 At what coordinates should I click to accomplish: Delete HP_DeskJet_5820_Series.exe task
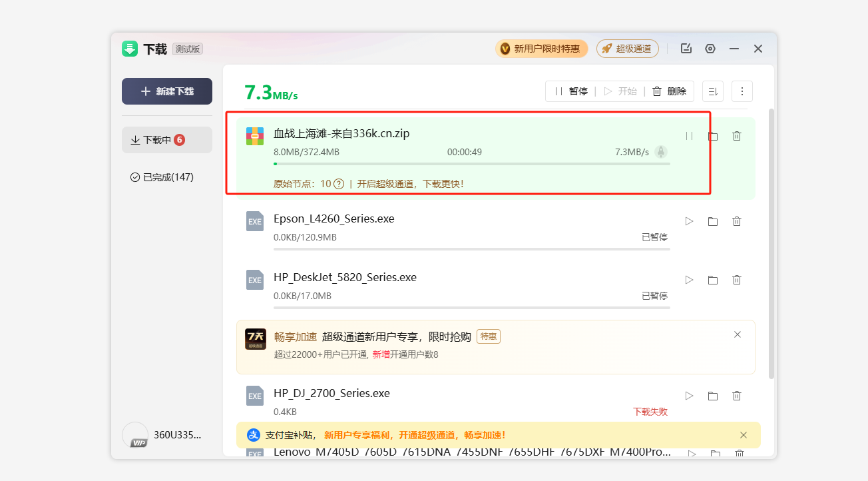(x=737, y=280)
